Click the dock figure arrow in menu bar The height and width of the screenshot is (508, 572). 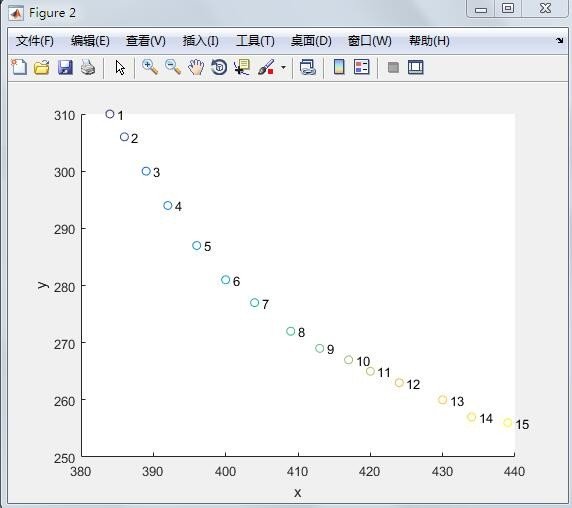[560, 40]
